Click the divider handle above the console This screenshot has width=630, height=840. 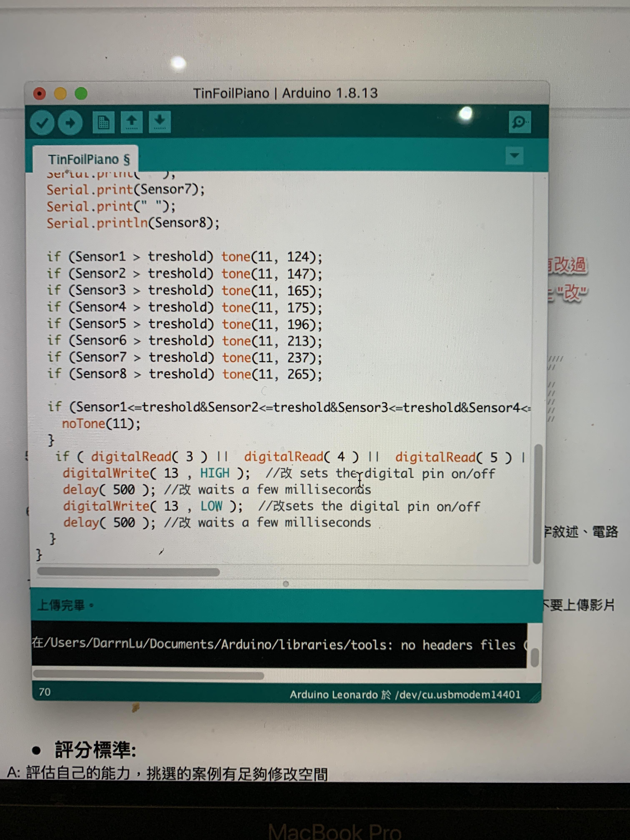(x=286, y=584)
